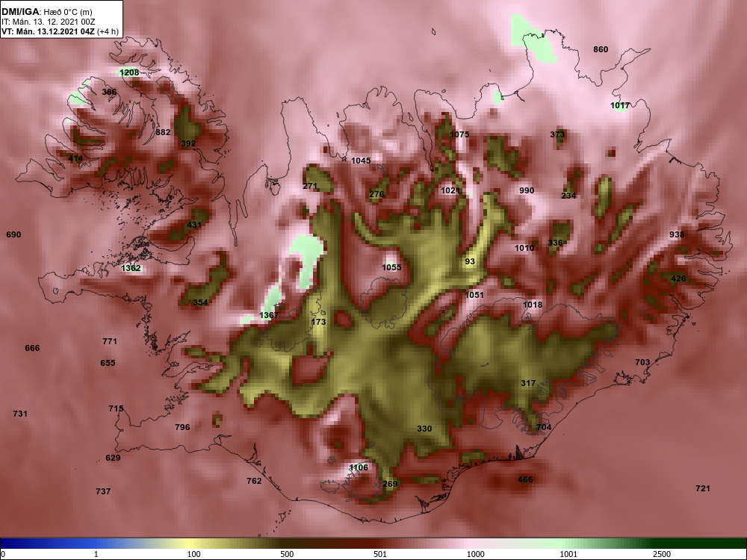Screen dimensions: 747x560
Task: Click the 2500 legend label
Action: pos(661,554)
